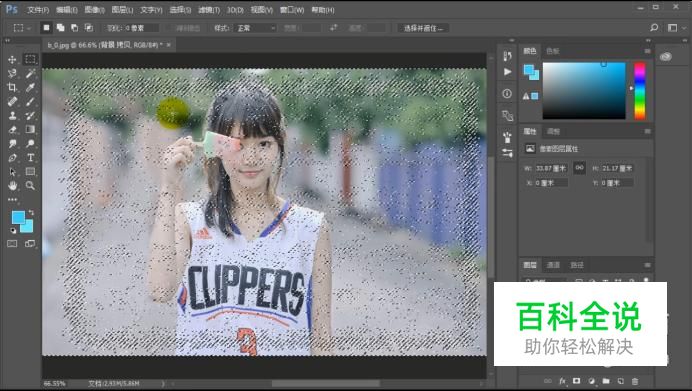Select the Path Selection arrow tool
692x391 pixels.
(x=12, y=172)
